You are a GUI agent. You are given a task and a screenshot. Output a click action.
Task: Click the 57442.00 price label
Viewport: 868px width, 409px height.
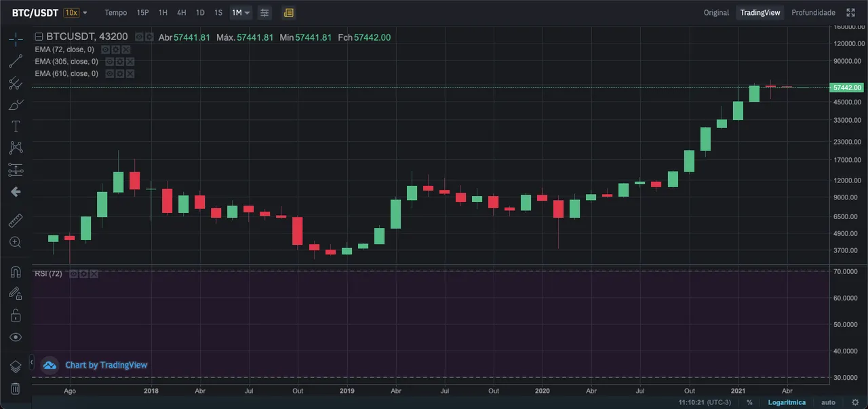(x=848, y=87)
